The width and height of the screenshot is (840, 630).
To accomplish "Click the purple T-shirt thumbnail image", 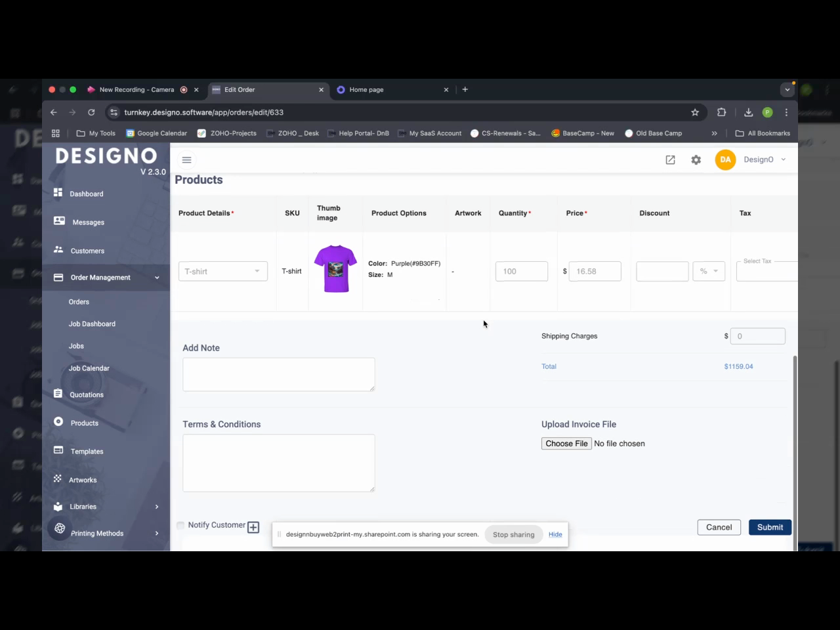I will 335,268.
